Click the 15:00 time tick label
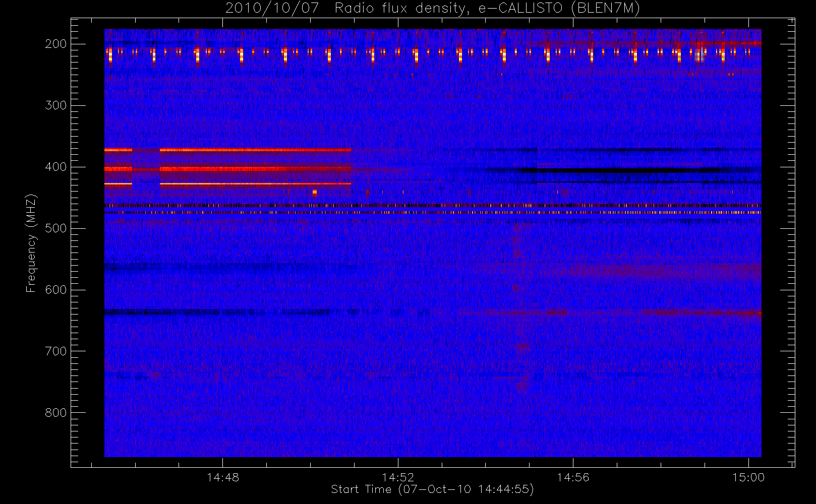816x504 pixels. [748, 477]
